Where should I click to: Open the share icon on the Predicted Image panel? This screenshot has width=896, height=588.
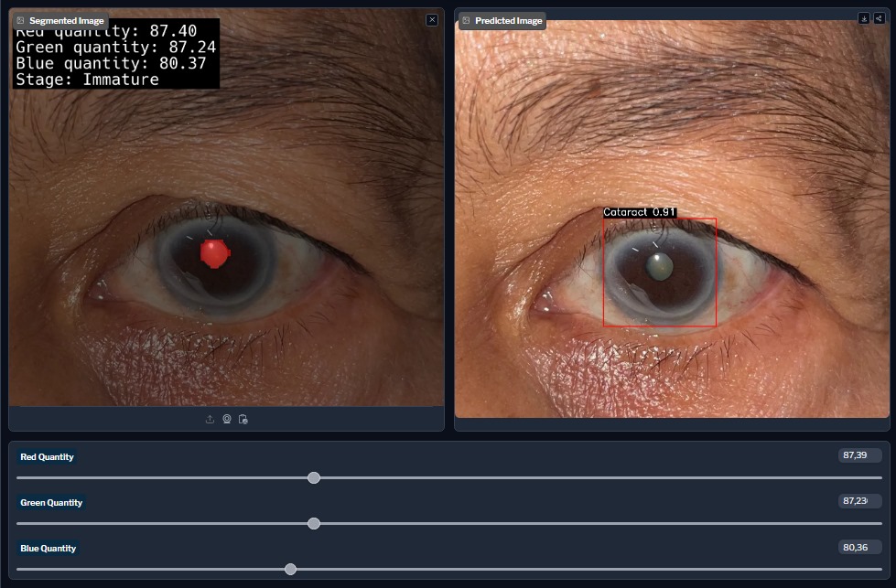click(880, 17)
